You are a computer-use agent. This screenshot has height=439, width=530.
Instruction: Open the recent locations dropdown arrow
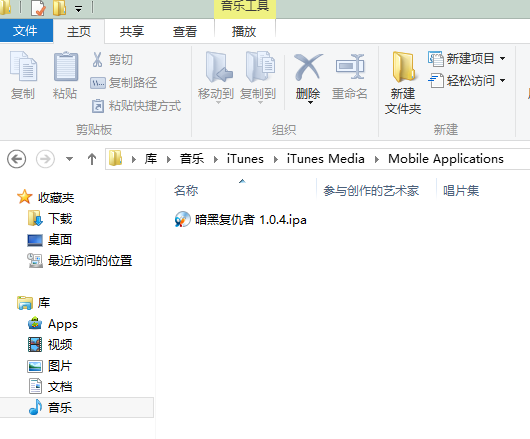pyautogui.click(x=69, y=159)
